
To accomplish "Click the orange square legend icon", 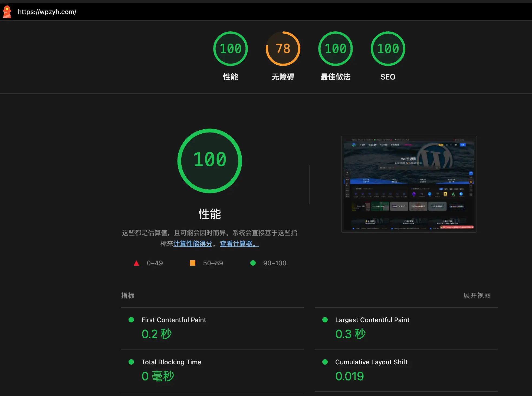I will tap(193, 263).
